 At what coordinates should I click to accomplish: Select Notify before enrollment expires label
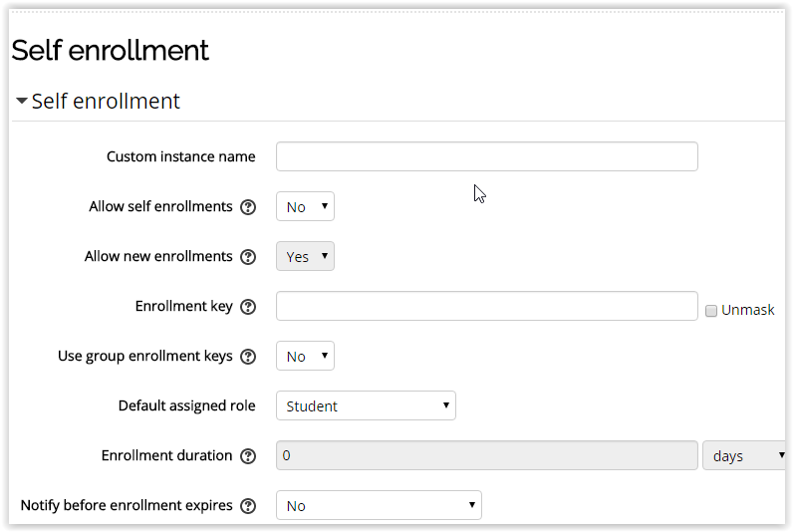(126, 506)
